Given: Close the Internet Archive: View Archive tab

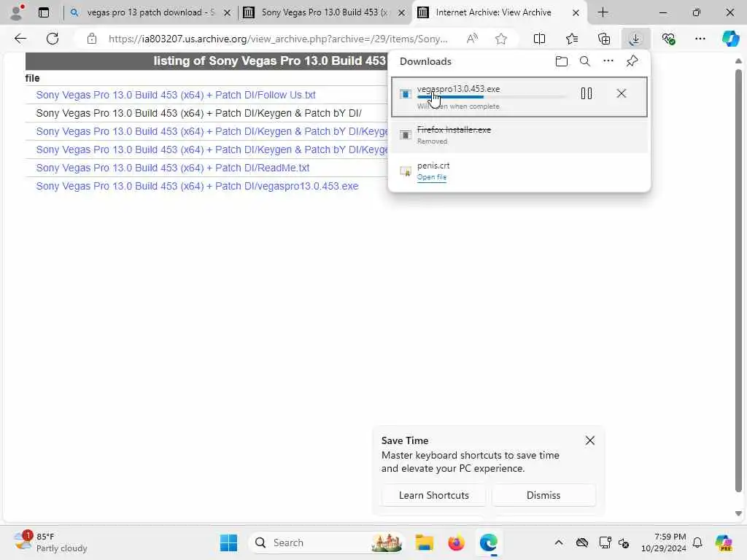Looking at the screenshot, I should pos(576,13).
